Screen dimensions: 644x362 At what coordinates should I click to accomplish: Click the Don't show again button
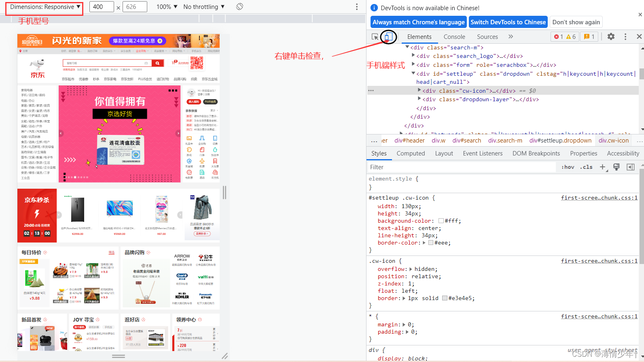tap(576, 22)
